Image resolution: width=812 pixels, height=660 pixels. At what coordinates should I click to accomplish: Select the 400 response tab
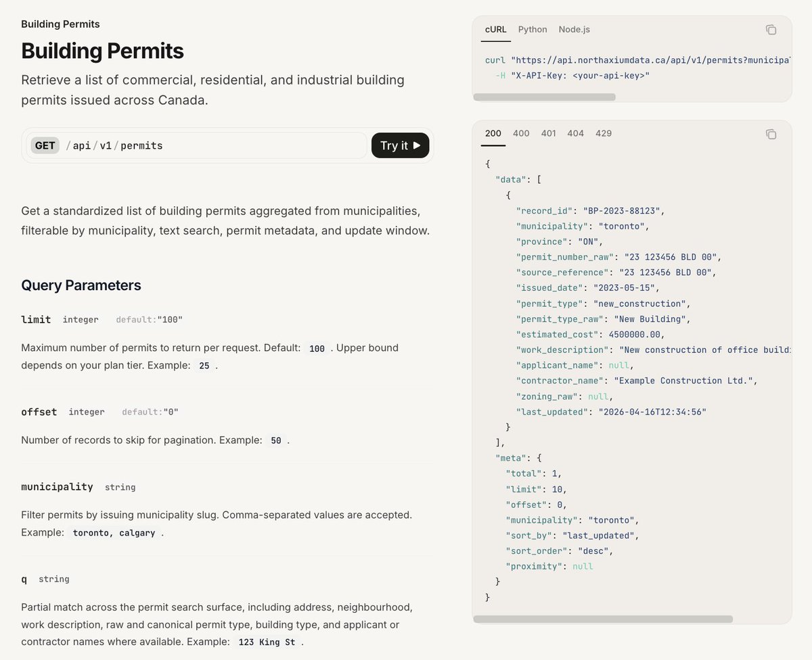coord(521,134)
